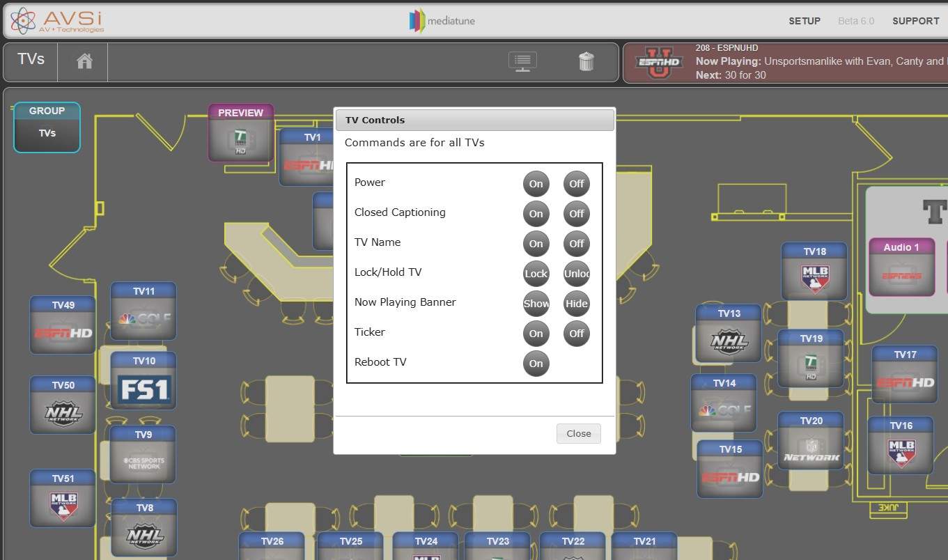Click the AVSi logo
This screenshot has width=948, height=560.
click(x=57, y=20)
